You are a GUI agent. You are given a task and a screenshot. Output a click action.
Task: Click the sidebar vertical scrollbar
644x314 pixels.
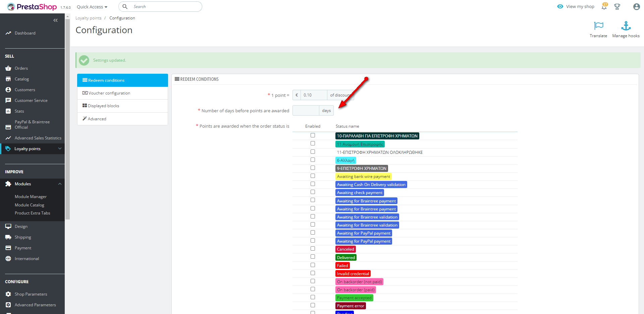coord(67,119)
